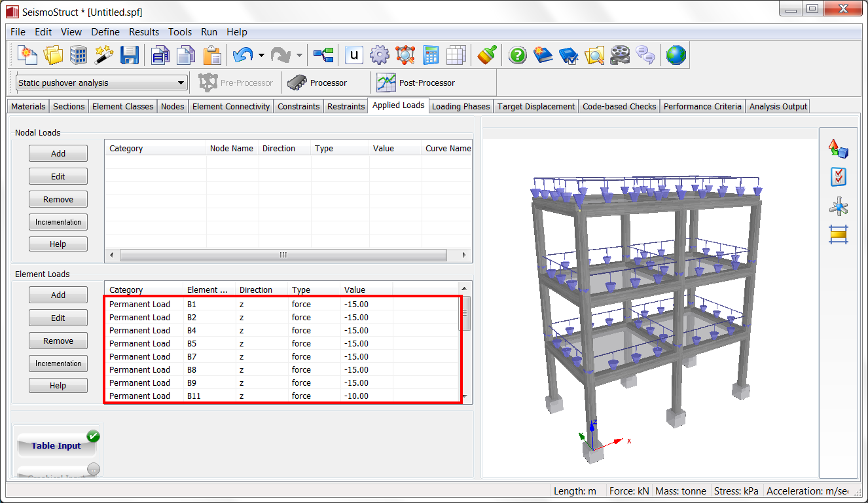The width and height of the screenshot is (868, 503).
Task: Run the analysis via the Processor icon
Action: point(298,82)
